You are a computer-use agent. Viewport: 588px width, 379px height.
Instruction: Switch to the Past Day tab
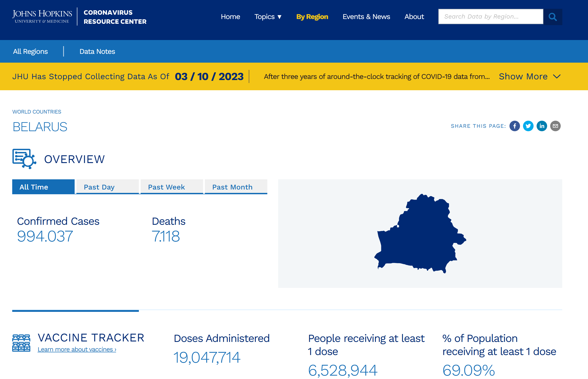pyautogui.click(x=107, y=187)
